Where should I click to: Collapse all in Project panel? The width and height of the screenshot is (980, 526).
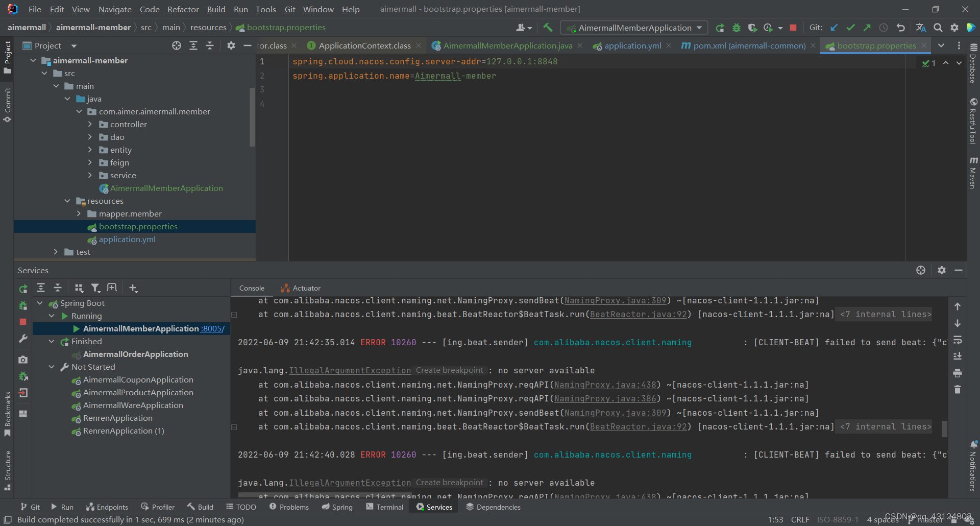[x=210, y=45]
